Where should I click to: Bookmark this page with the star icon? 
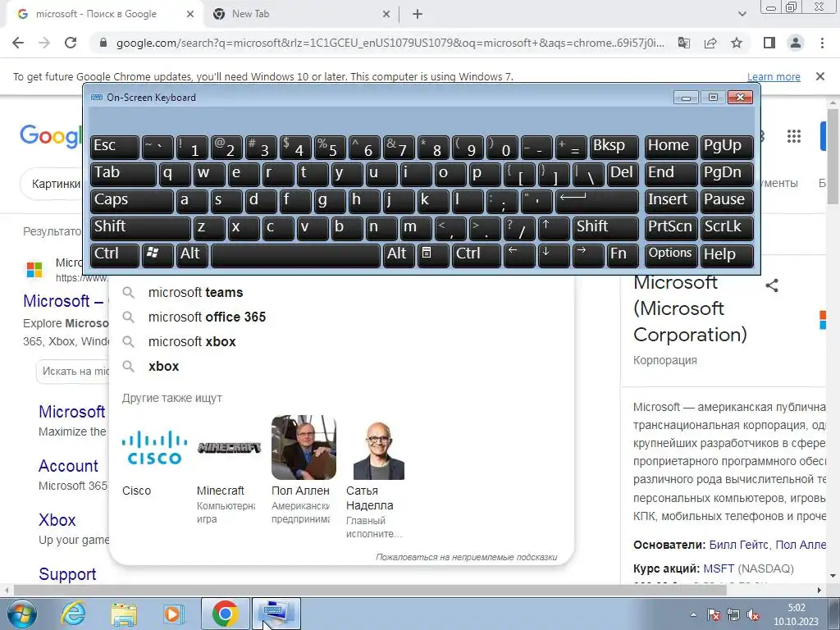click(x=737, y=43)
